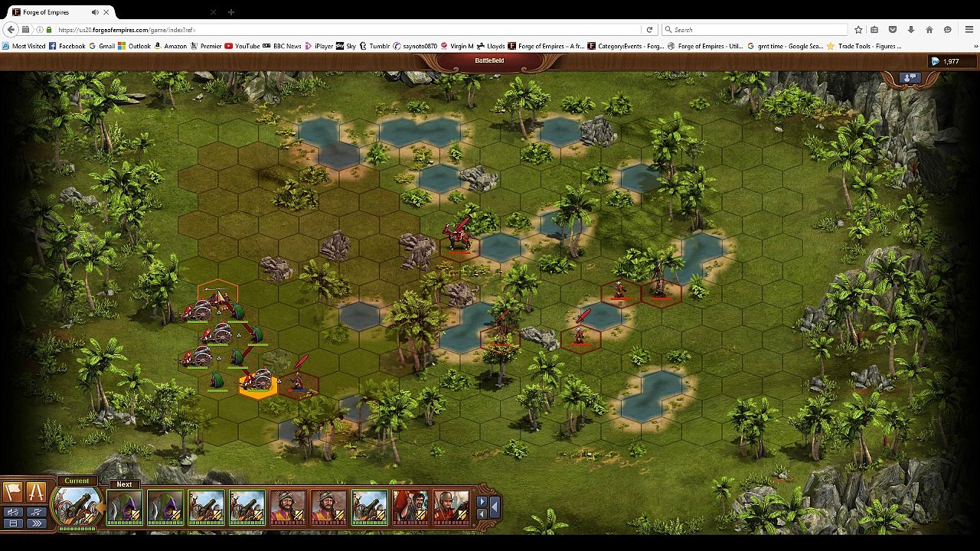Open the Premier bookmark
980x551 pixels.
click(x=206, y=46)
